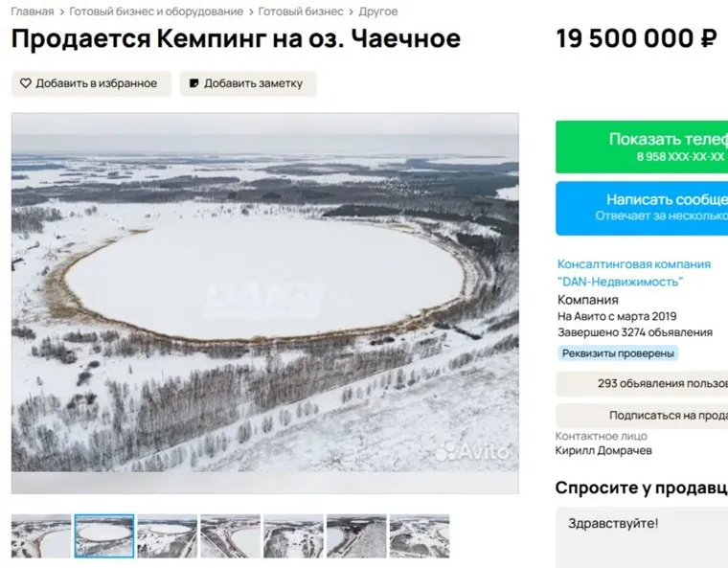Screen dimensions: 728x568
Task: Click the heart icon to favorite listing
Action: point(26,83)
